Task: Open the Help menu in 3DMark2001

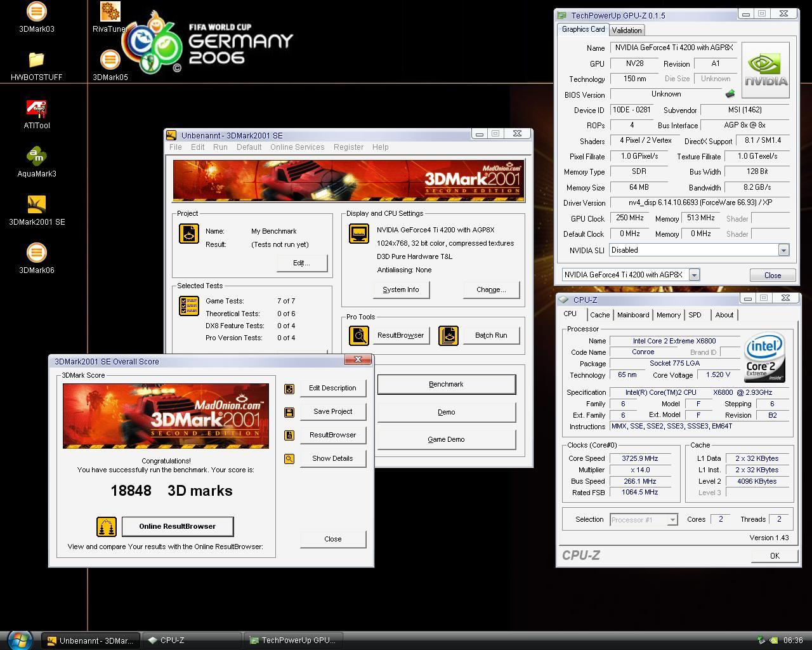Action: pyautogui.click(x=381, y=147)
